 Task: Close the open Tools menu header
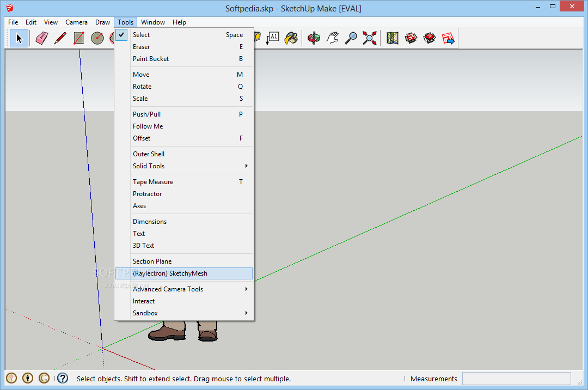pyautogui.click(x=126, y=22)
